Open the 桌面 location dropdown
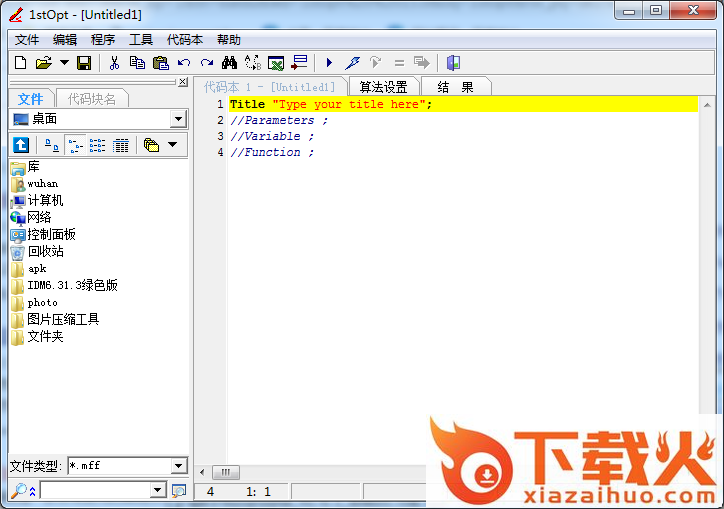724x509 pixels. 178,119
